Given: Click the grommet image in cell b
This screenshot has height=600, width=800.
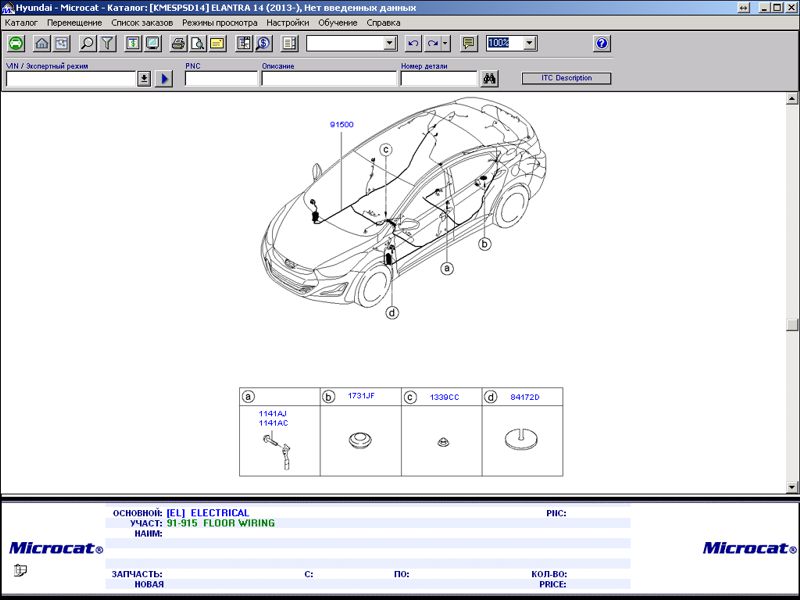Looking at the screenshot, I should [360, 440].
